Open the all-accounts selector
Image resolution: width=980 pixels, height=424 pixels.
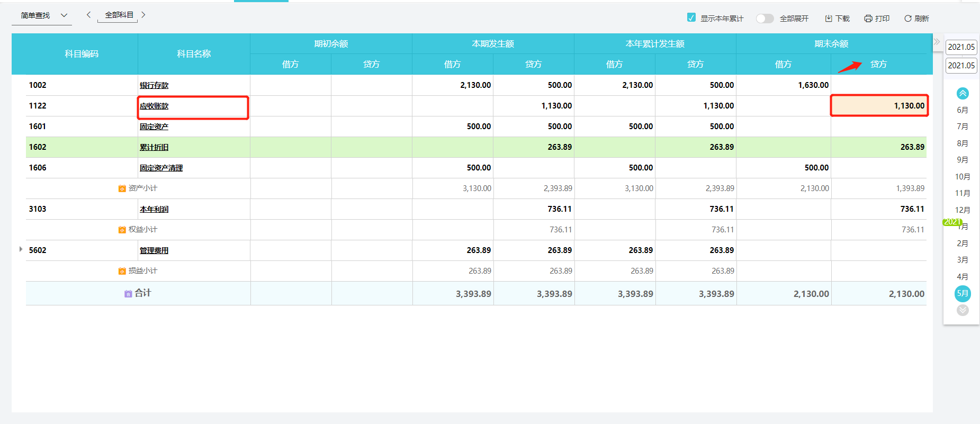[x=119, y=15]
